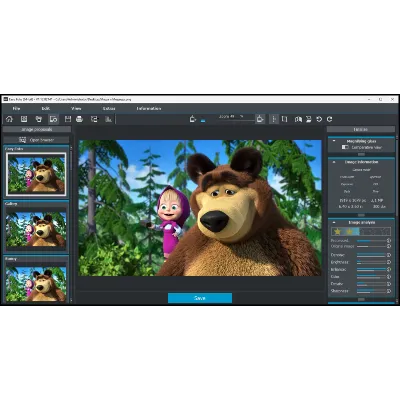Click the printer icon in the toolbar

point(79,119)
